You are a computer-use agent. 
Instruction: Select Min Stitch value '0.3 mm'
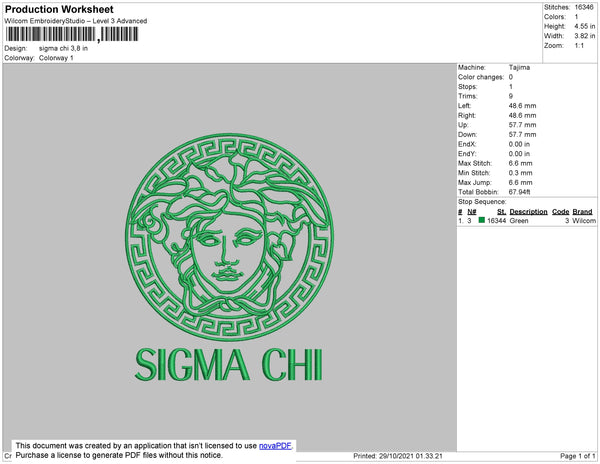click(520, 173)
